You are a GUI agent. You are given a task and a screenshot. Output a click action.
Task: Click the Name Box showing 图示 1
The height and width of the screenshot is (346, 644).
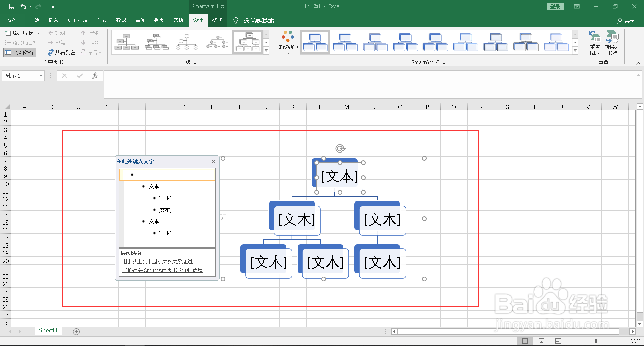[20, 76]
